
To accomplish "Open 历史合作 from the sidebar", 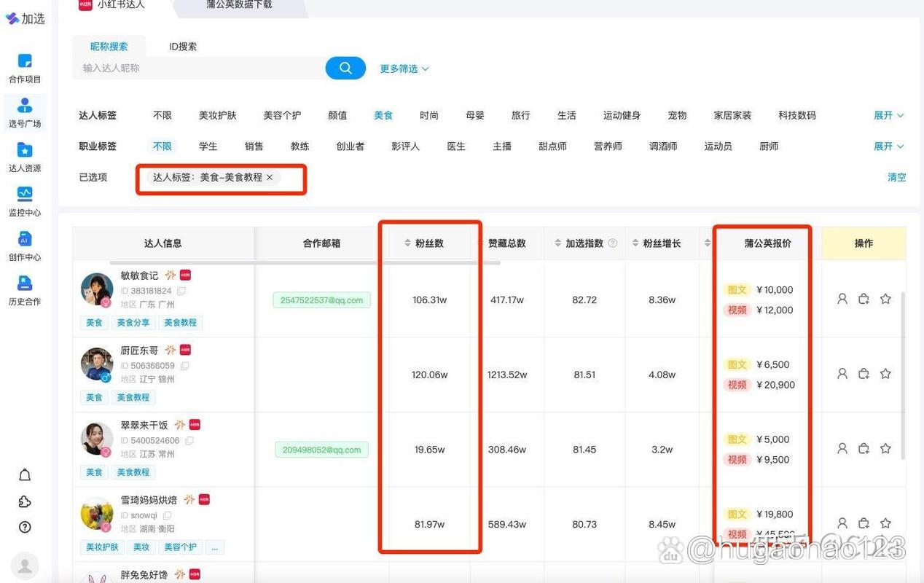I will click(25, 290).
